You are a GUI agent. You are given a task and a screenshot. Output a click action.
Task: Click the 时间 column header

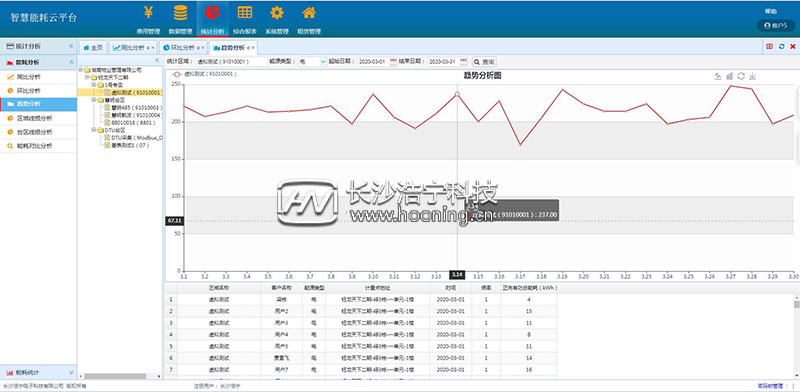451,288
